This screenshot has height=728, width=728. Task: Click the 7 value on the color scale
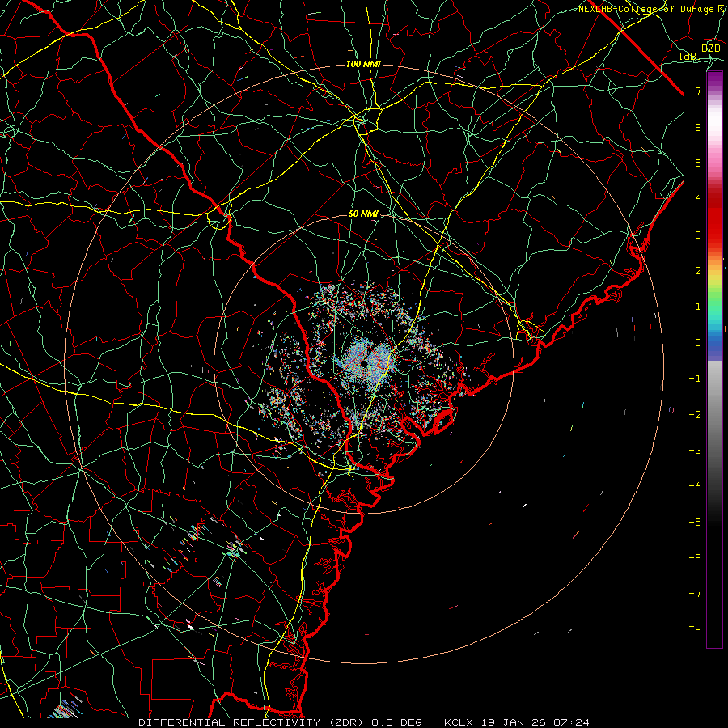(x=698, y=91)
